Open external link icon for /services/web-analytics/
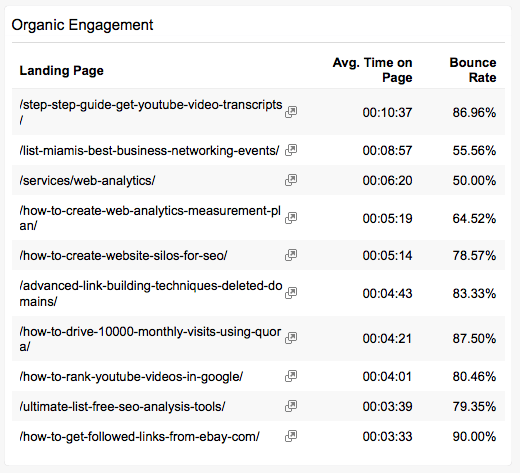The height and width of the screenshot is (473, 520). tap(291, 180)
